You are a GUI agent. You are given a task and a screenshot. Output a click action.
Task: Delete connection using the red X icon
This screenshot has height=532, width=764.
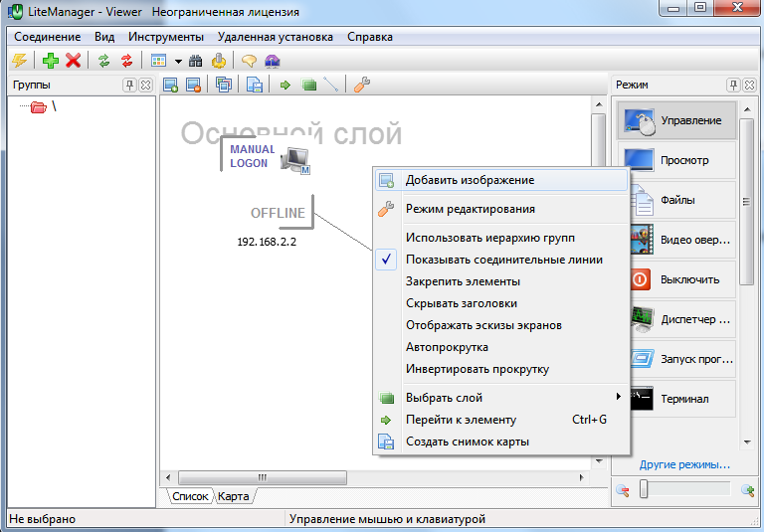[73, 61]
